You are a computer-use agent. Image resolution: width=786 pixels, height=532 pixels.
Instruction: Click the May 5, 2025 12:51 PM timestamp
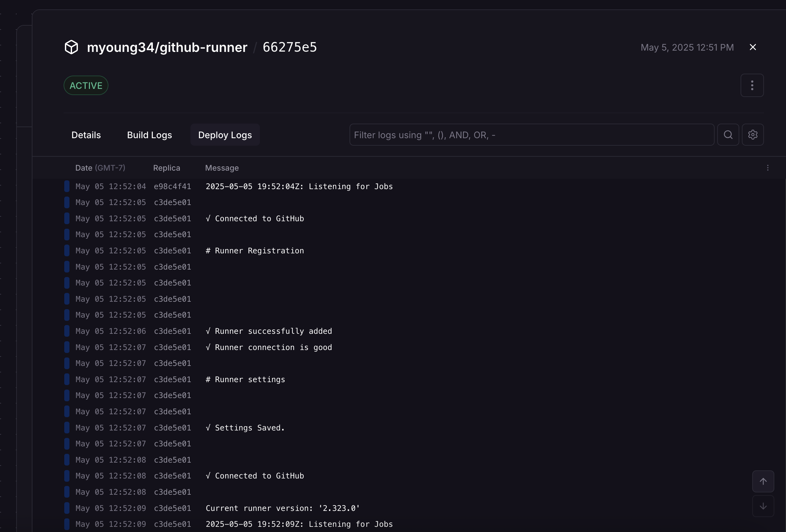(687, 47)
